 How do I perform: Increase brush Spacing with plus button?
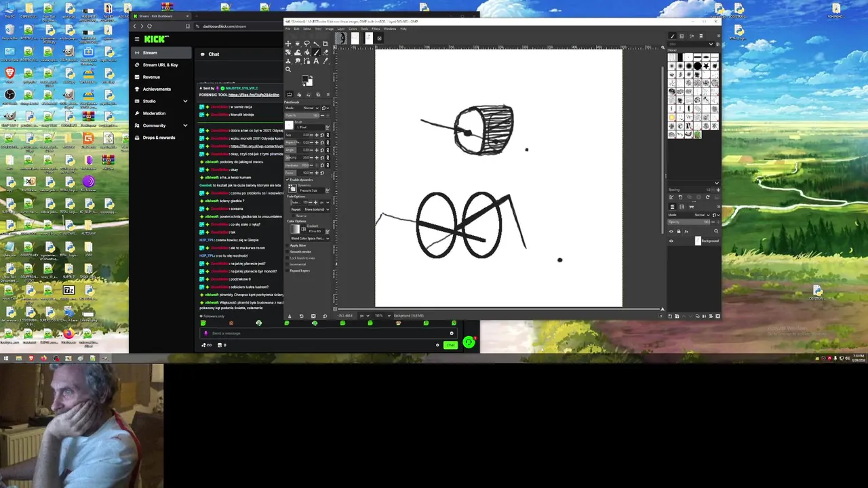click(x=317, y=157)
